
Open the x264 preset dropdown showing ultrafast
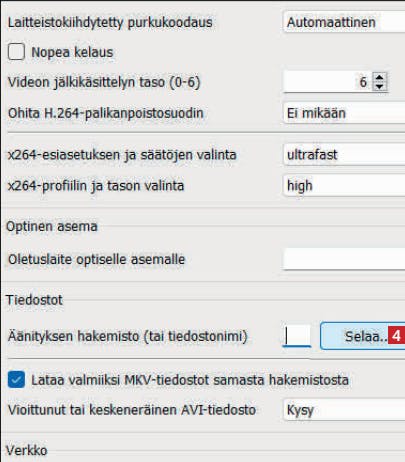click(344, 155)
